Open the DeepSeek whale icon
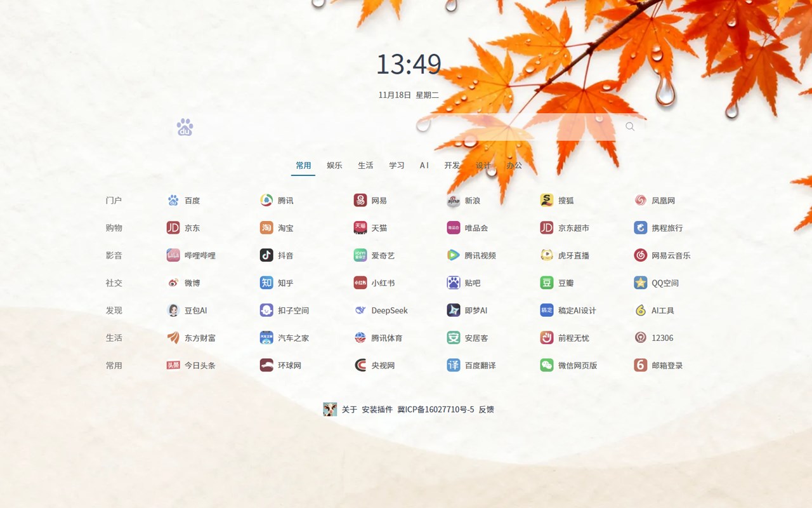 360,310
